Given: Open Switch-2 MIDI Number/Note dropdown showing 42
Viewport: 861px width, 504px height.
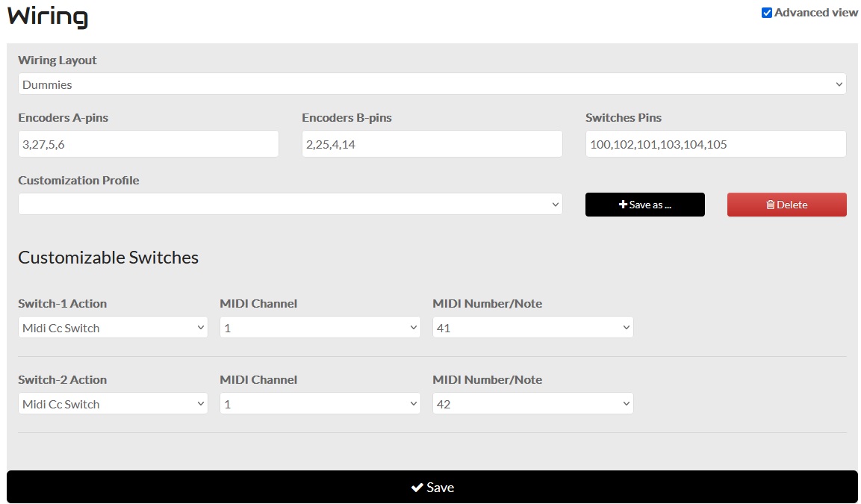Looking at the screenshot, I should coord(533,404).
